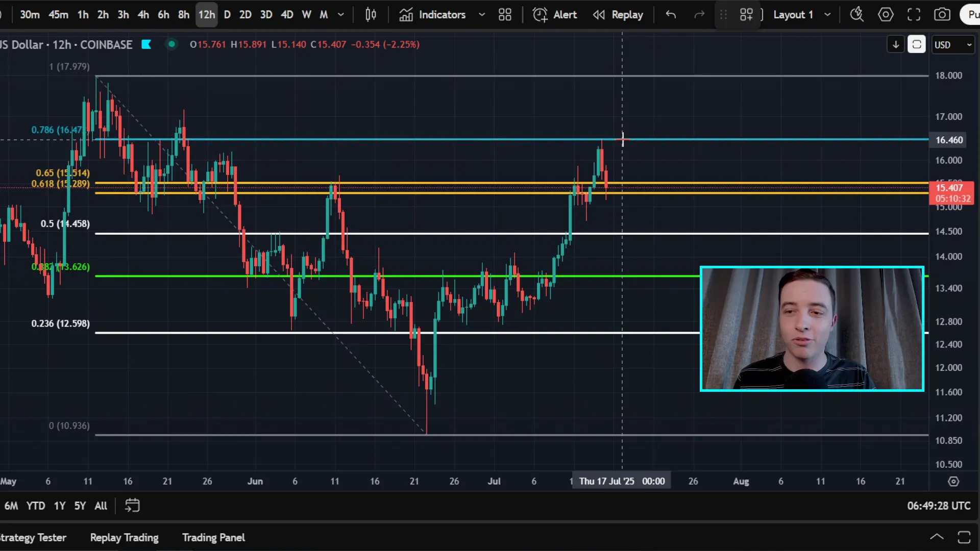Open the time axis settings gear
980x551 pixels.
pyautogui.click(x=953, y=481)
